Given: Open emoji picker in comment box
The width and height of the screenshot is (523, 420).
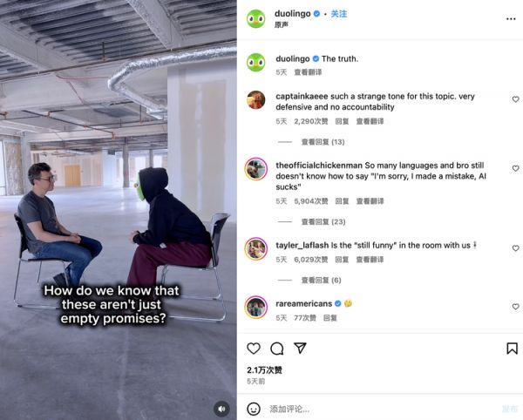Looking at the screenshot, I should [x=254, y=409].
